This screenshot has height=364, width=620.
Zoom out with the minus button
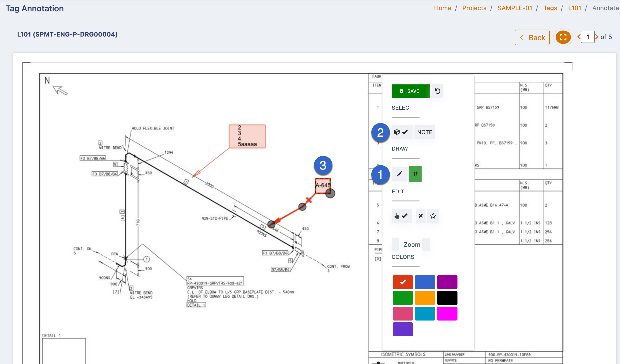tap(395, 245)
